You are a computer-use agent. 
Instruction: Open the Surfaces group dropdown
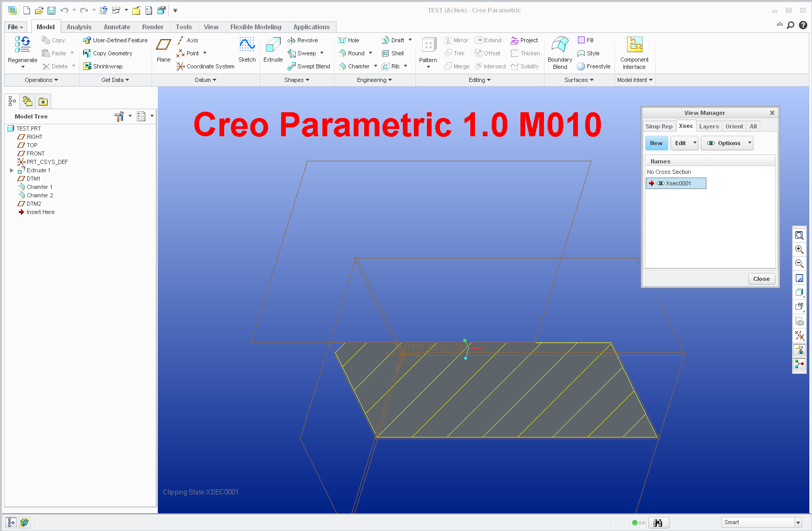click(x=579, y=80)
